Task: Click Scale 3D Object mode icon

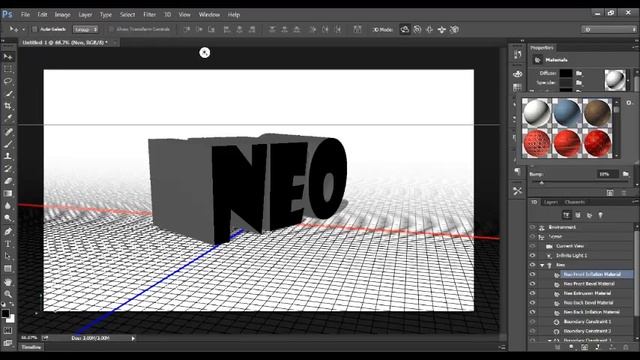Action: pyautogui.click(x=454, y=29)
